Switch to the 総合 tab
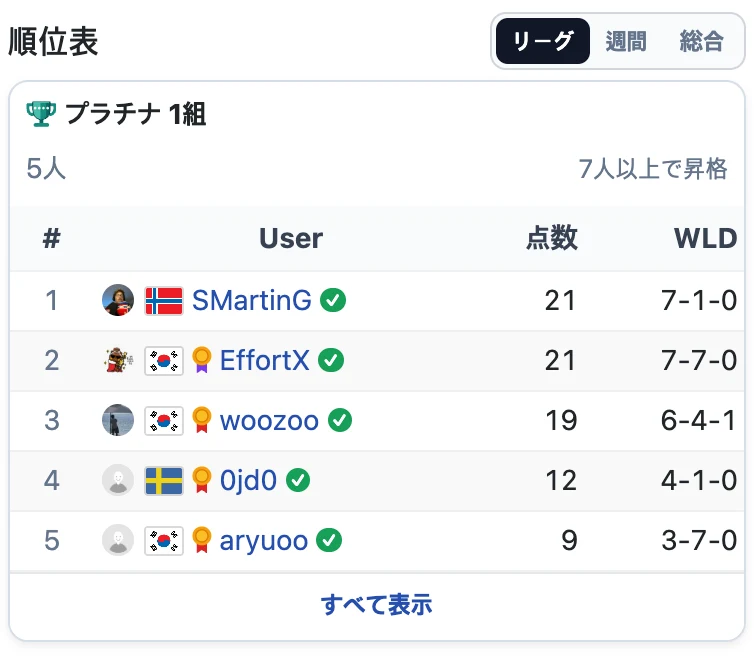 (702, 41)
